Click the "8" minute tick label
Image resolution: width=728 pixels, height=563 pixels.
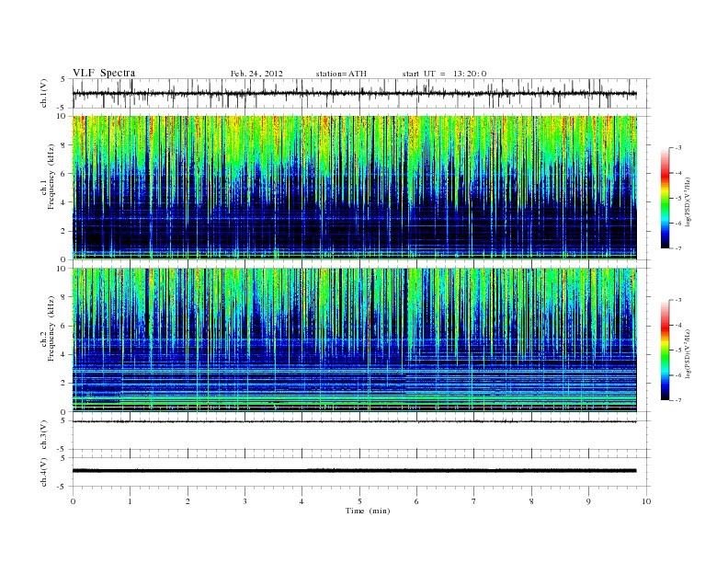point(531,501)
